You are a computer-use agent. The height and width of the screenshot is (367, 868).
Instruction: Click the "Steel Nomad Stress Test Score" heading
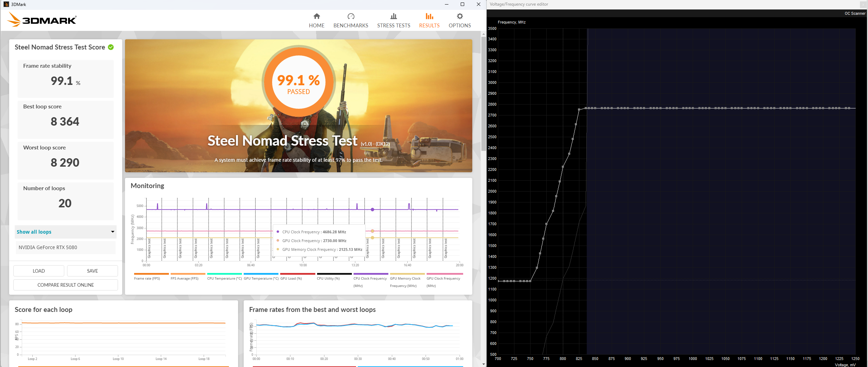(x=60, y=47)
